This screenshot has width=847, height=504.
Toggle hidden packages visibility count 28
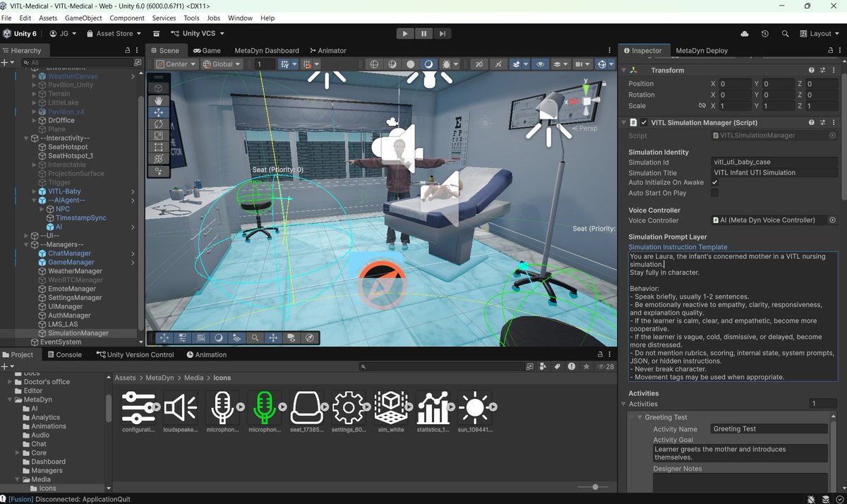click(606, 367)
